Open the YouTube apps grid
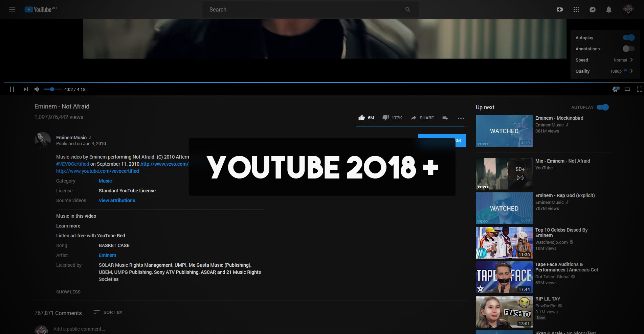Image resolution: width=644 pixels, height=334 pixels. pyautogui.click(x=577, y=9)
